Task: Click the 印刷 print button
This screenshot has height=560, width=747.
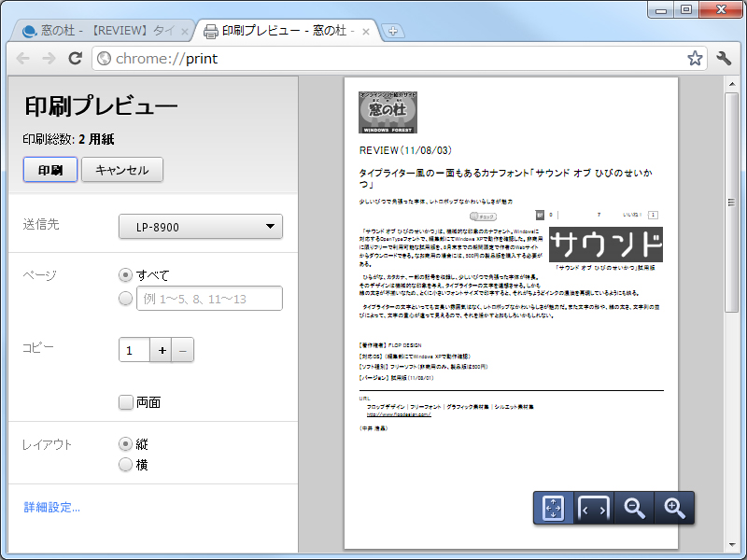Action: (49, 170)
